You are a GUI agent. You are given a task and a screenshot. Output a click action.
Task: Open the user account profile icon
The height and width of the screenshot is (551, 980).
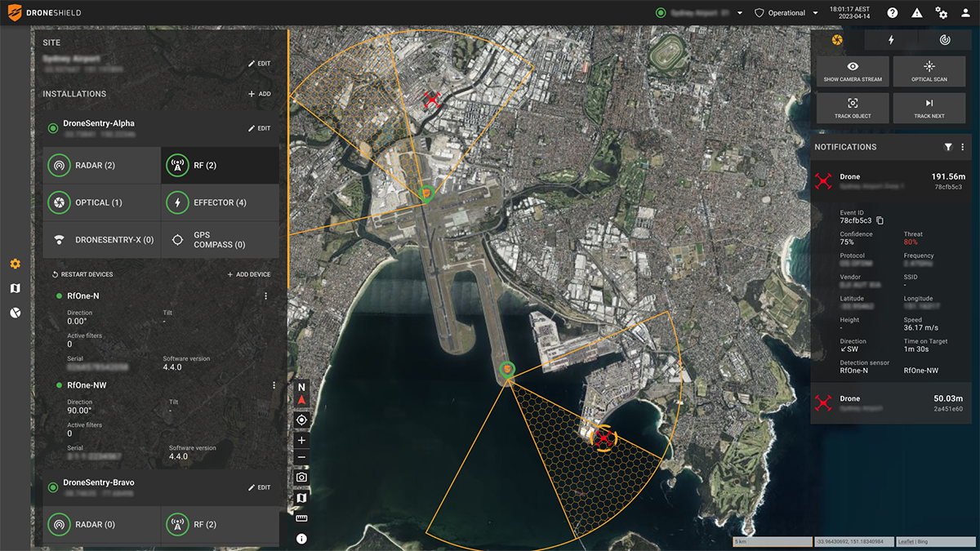point(966,13)
